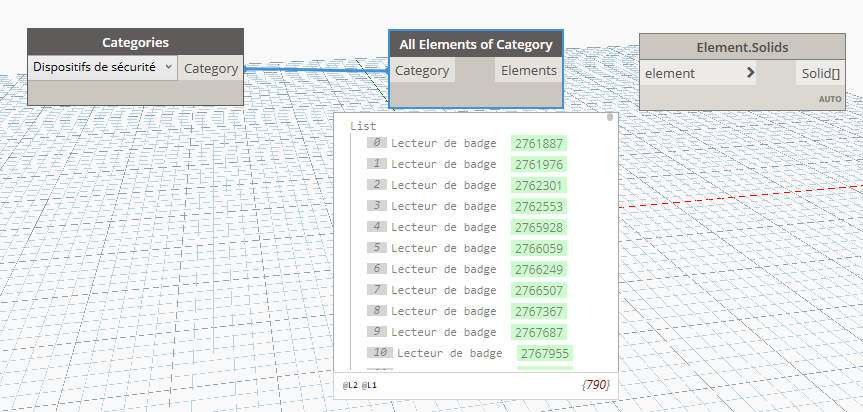The image size is (863, 412).
Task: Select element ID 2765928 in the list
Action: coord(539,227)
